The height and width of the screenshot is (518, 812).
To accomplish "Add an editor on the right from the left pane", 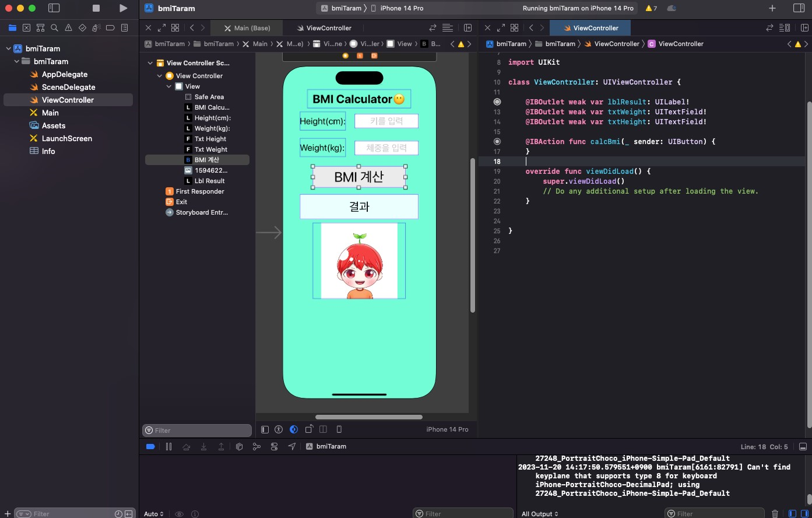I will (x=467, y=27).
